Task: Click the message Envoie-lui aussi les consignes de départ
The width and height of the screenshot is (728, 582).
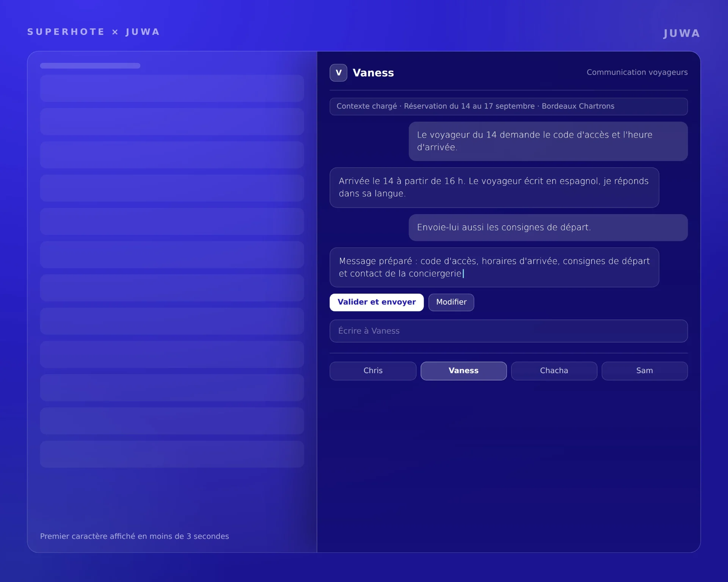Action: click(548, 228)
